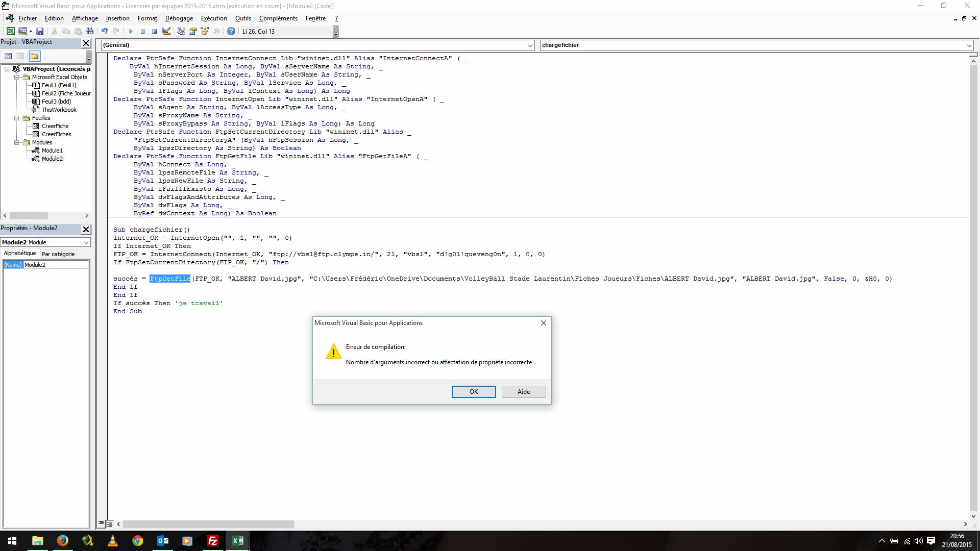Pause execution with the Break icon
980x551 pixels.
click(142, 31)
